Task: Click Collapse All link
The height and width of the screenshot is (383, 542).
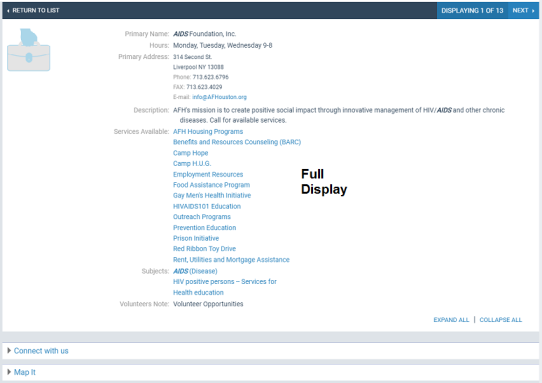Action: (x=501, y=320)
